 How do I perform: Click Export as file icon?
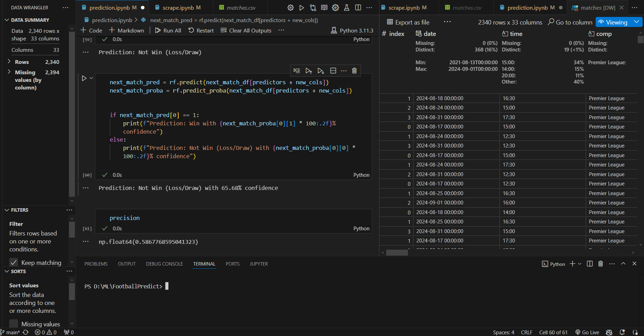click(390, 22)
